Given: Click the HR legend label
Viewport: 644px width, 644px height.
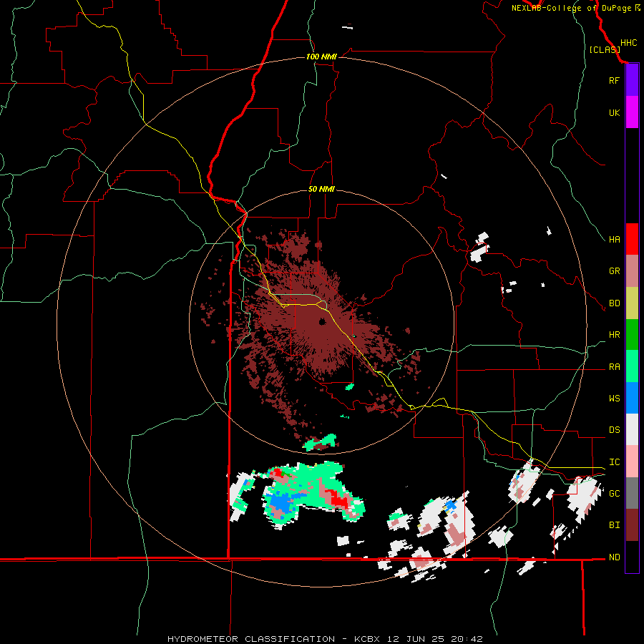Looking at the screenshot, I should pos(614,335).
